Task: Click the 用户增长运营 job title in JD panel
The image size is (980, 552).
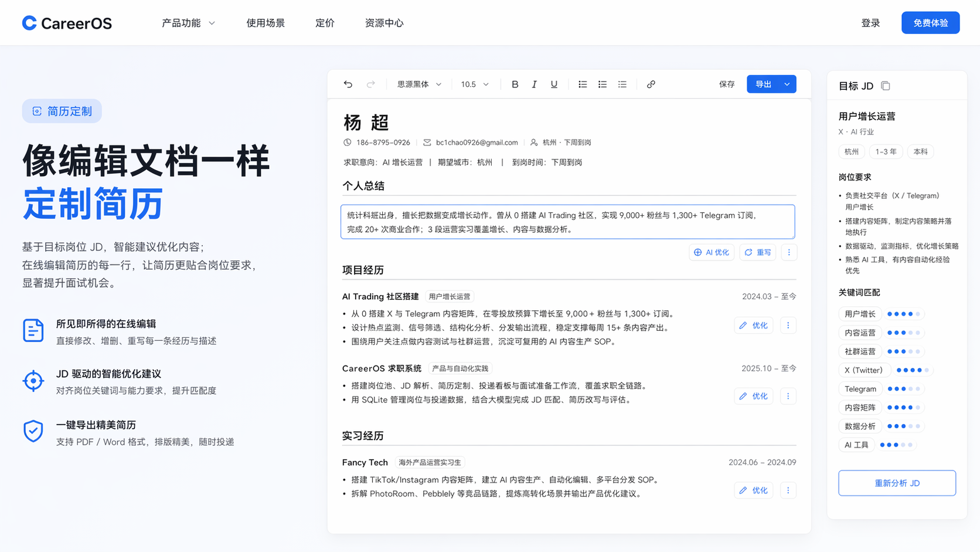Action: tap(867, 116)
